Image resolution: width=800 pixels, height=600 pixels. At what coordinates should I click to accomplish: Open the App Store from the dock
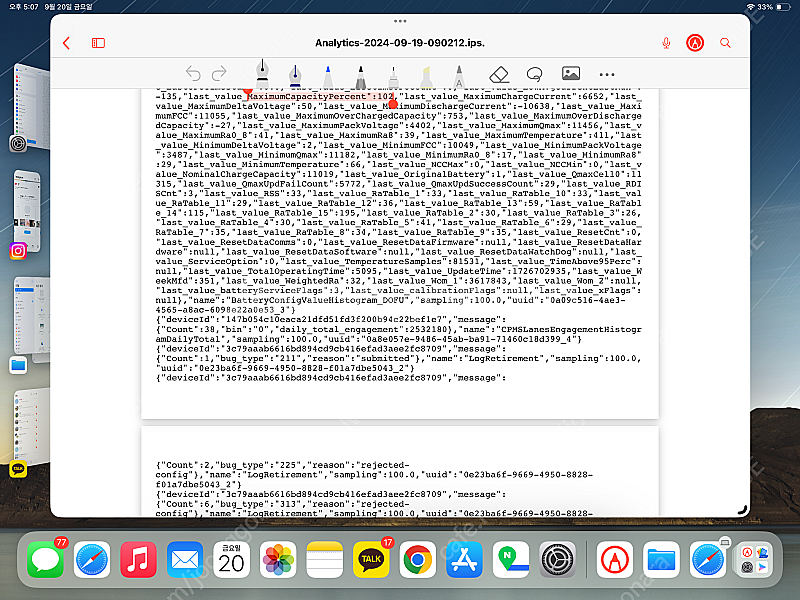(x=464, y=560)
